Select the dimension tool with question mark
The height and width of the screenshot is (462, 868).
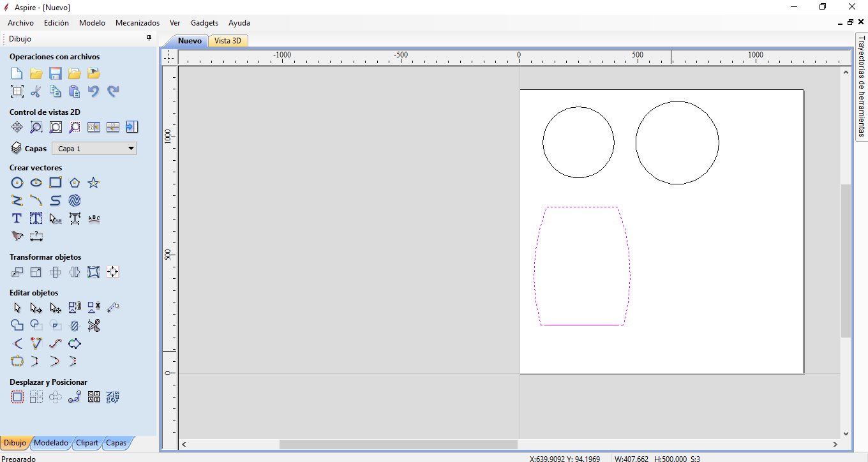point(36,236)
